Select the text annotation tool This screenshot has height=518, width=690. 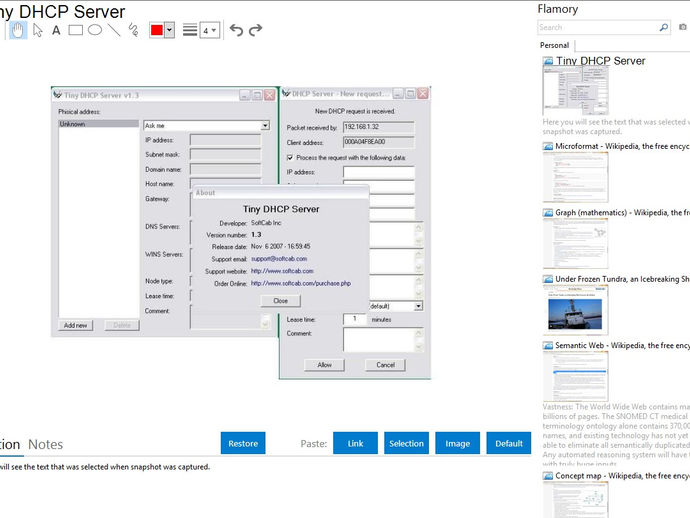tap(56, 30)
